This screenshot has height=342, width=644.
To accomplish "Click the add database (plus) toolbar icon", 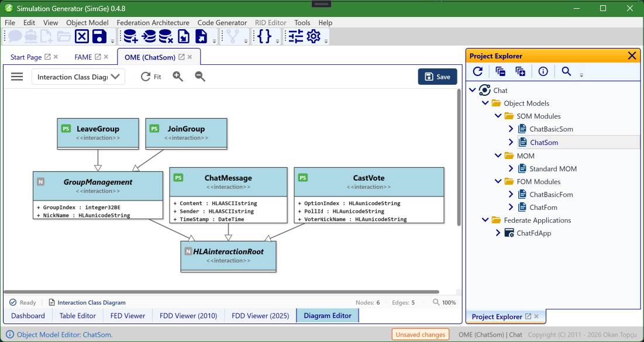I will tap(130, 37).
